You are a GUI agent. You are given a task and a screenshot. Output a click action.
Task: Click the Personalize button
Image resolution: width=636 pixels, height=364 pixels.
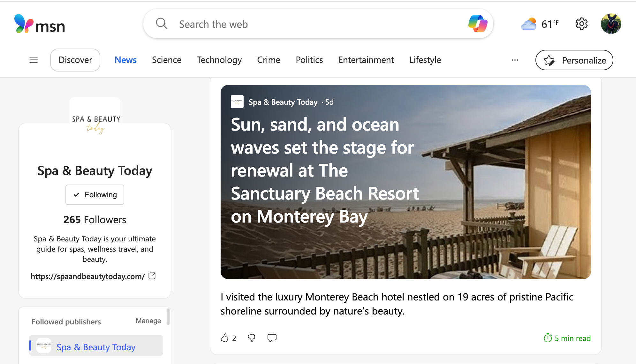[x=574, y=60]
